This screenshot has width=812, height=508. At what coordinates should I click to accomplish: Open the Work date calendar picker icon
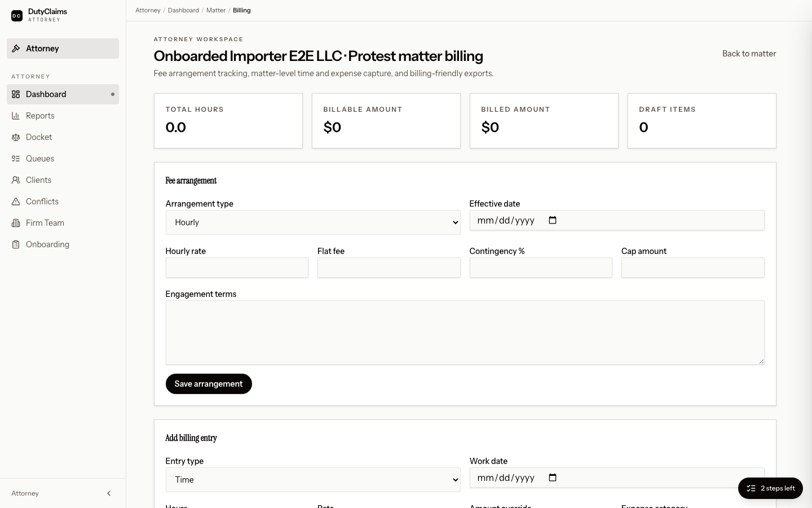(x=553, y=478)
